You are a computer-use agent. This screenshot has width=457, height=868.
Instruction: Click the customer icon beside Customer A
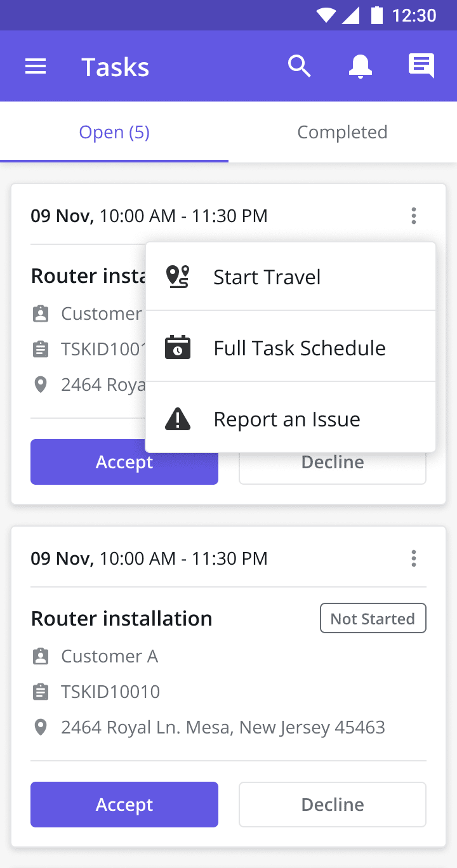tap(41, 656)
